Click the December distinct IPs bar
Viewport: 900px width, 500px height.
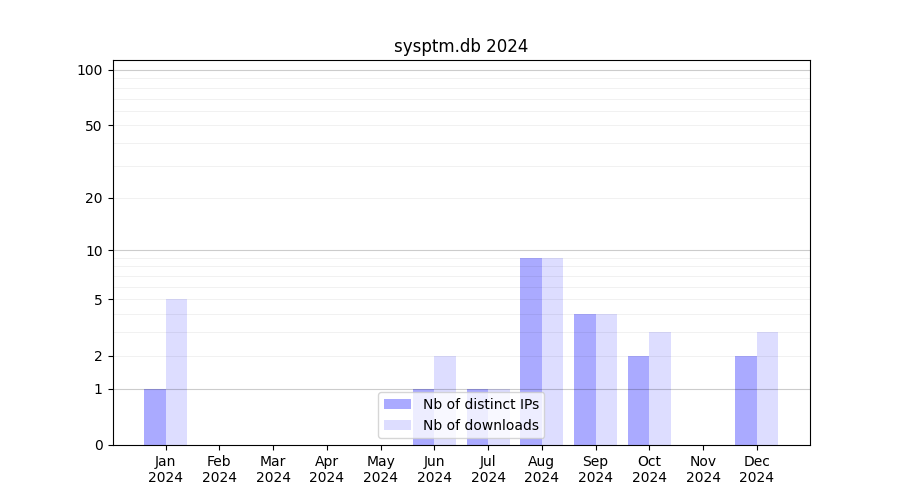[746, 400]
